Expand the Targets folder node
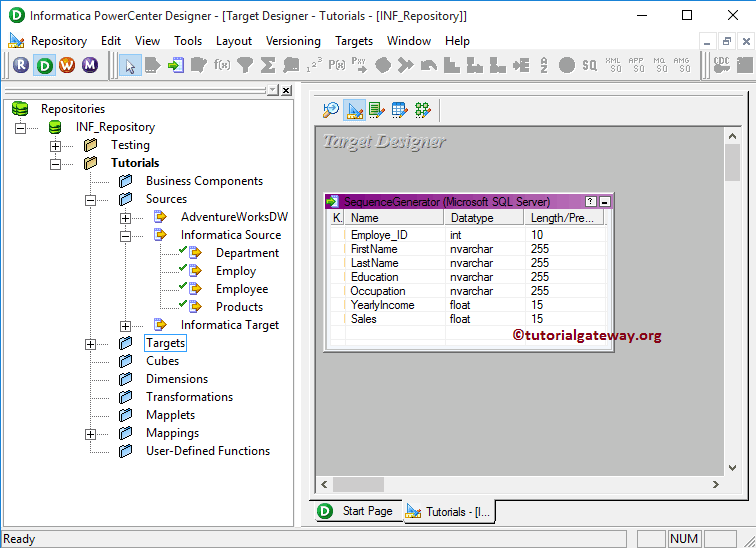The width and height of the screenshot is (756, 548). click(90, 344)
